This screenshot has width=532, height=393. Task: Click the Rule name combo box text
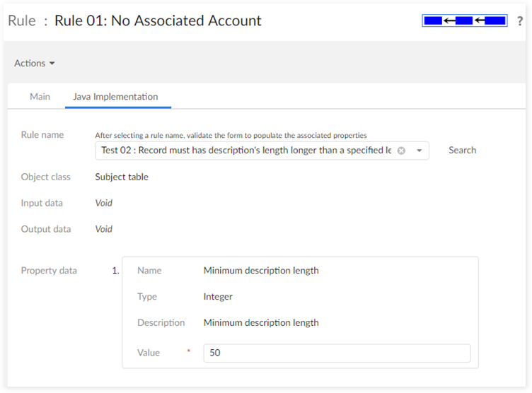(x=245, y=151)
